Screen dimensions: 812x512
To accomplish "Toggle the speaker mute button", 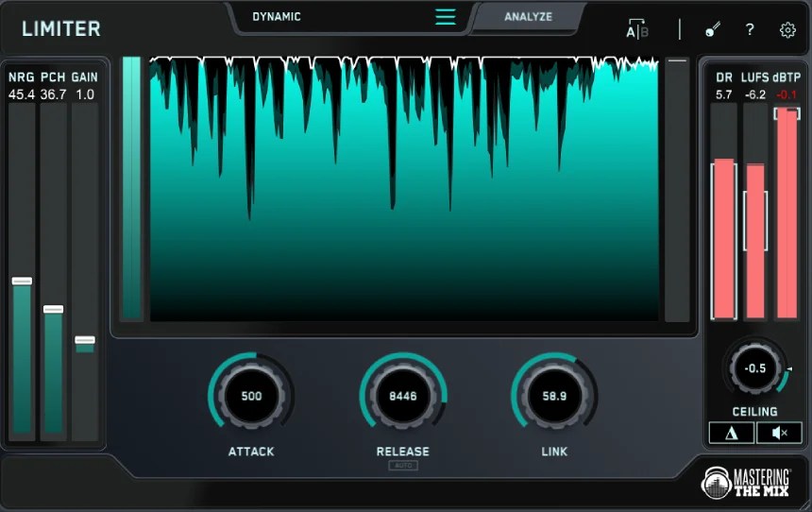I will 779,433.
